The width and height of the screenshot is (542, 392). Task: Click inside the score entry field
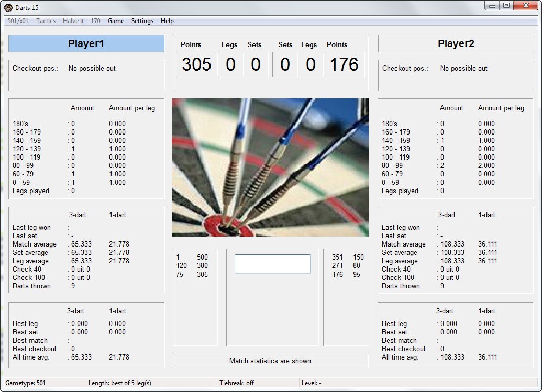(x=272, y=264)
